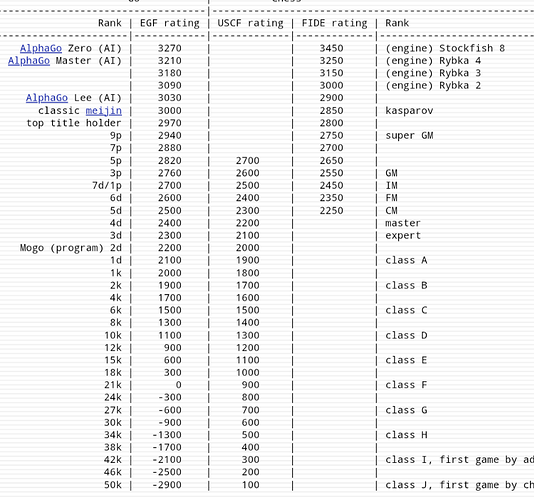Image resolution: width=534 pixels, height=500 pixels.
Task: Select USCF rating 2700
Action: (248, 160)
